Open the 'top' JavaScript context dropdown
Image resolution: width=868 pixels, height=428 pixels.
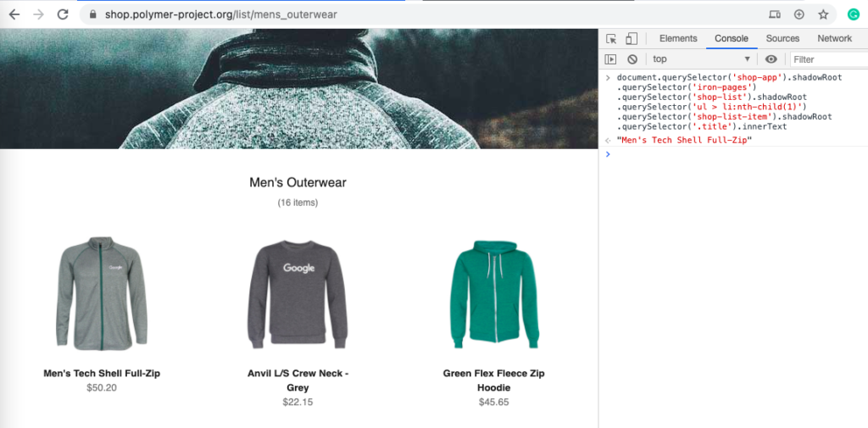700,59
